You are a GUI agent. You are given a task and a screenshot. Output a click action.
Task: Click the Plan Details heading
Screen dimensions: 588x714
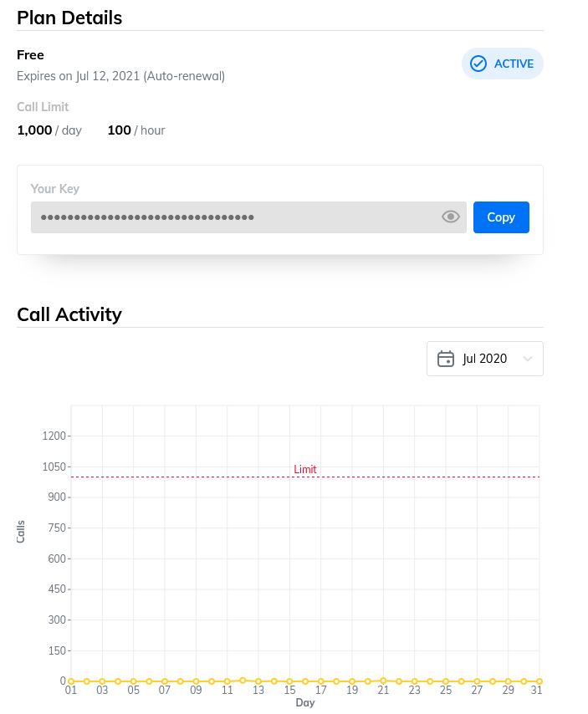[69, 18]
